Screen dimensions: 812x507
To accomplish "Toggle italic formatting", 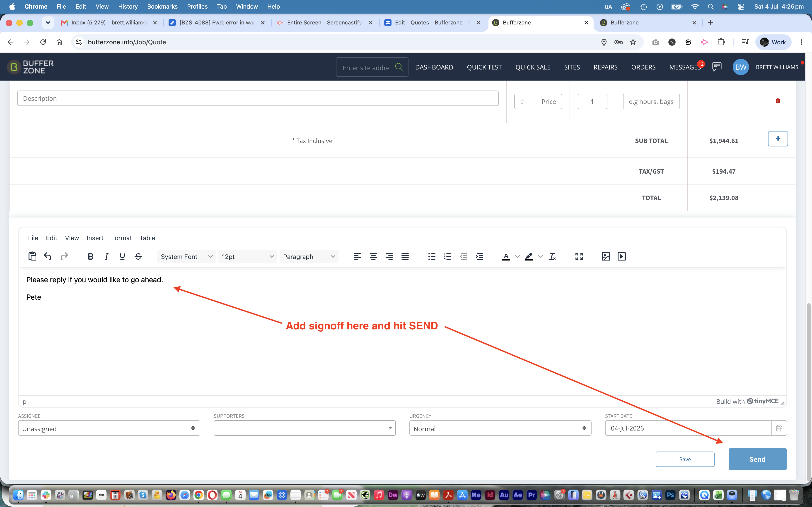I will coord(106,256).
